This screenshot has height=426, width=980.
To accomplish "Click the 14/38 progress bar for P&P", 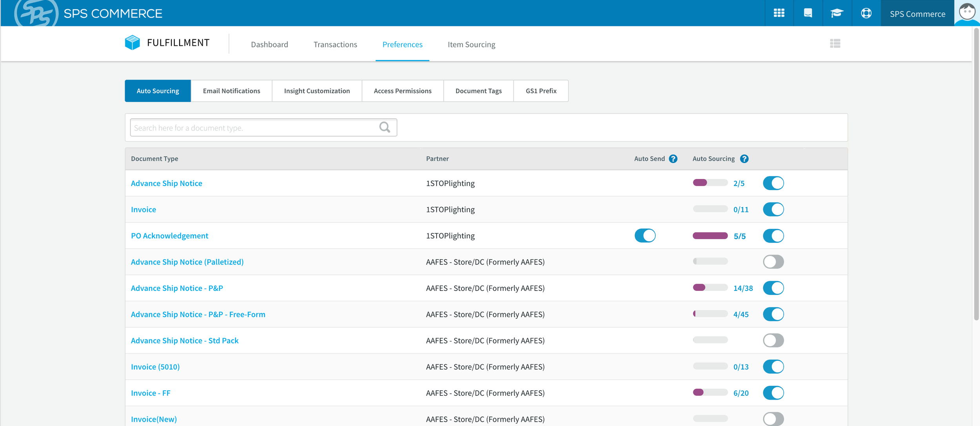I will tap(710, 288).
